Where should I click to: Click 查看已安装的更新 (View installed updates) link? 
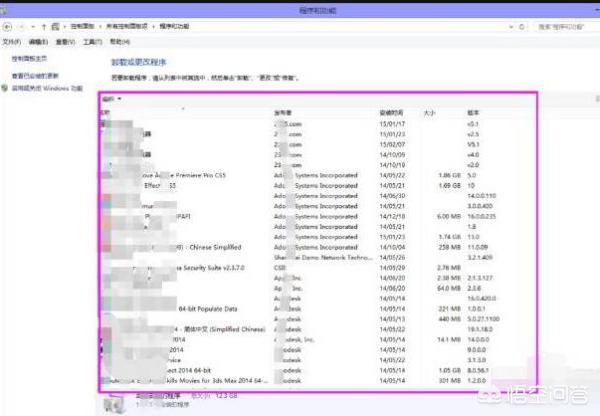tap(36, 76)
